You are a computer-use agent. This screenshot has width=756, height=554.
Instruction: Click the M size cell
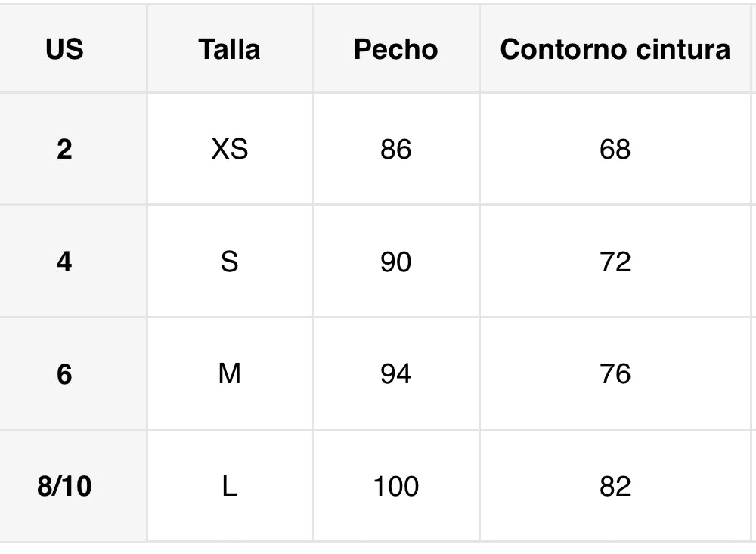tap(229, 373)
